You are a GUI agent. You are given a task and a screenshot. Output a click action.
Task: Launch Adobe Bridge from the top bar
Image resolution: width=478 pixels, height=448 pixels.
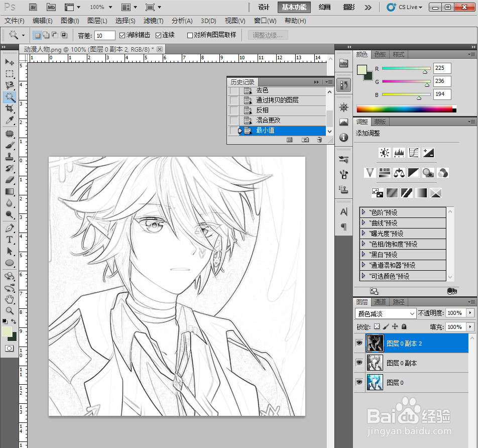[x=33, y=8]
